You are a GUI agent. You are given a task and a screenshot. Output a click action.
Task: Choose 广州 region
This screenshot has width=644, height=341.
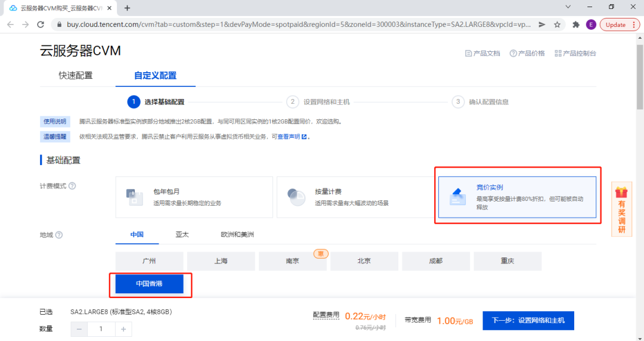[x=149, y=261]
